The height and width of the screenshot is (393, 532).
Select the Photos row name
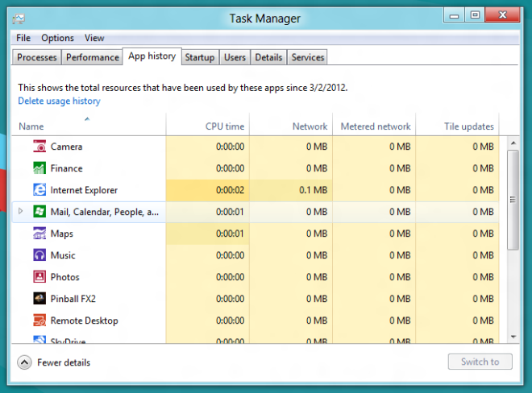[x=64, y=277]
